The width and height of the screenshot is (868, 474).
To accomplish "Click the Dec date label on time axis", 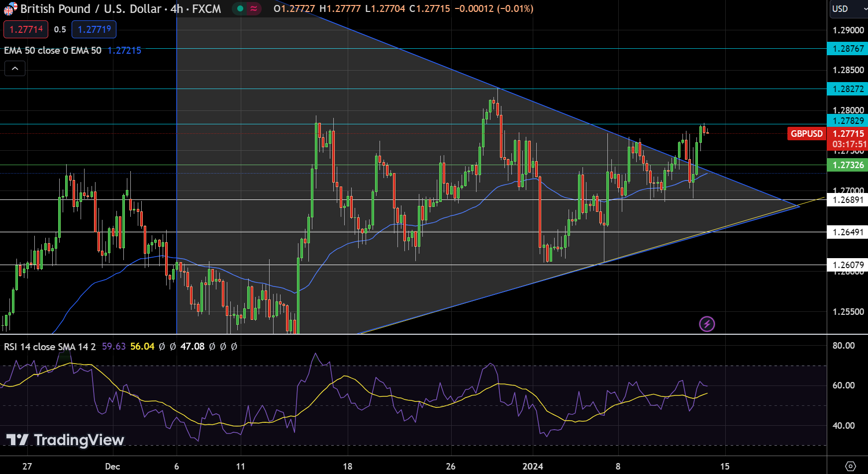I will point(112,467).
